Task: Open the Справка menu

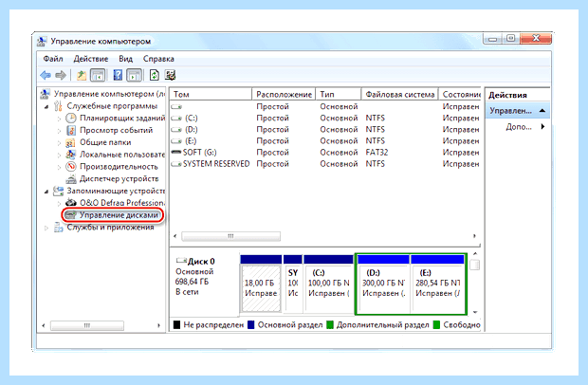Action: point(158,59)
